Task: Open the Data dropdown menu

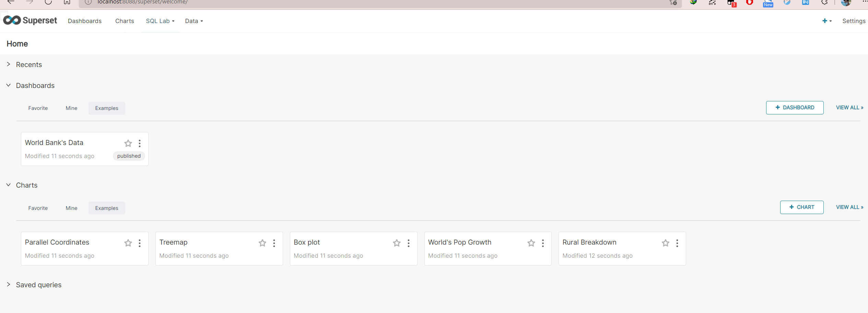Action: pos(194,21)
